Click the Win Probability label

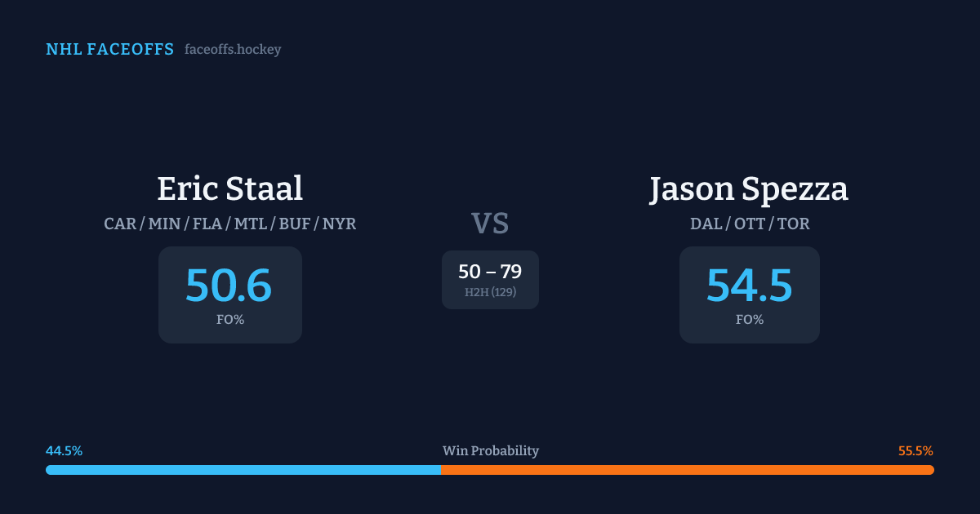(490, 451)
